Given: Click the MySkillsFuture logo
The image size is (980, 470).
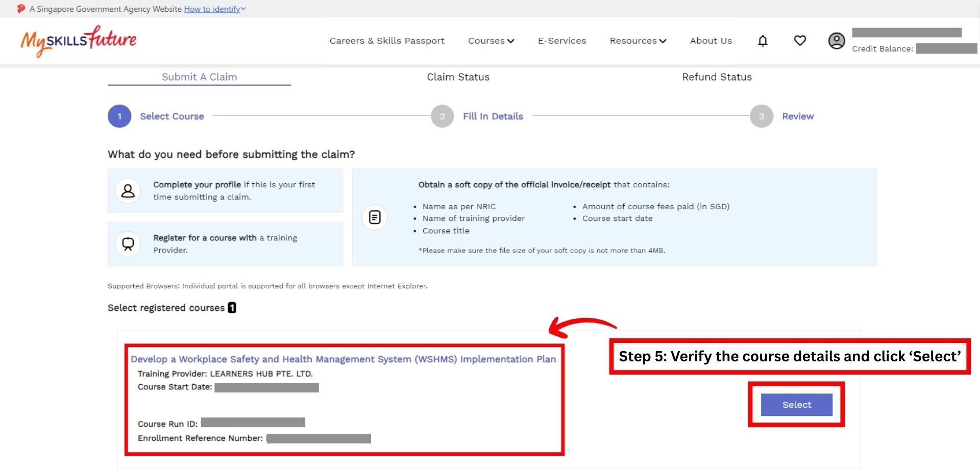Looking at the screenshot, I should pos(79,41).
